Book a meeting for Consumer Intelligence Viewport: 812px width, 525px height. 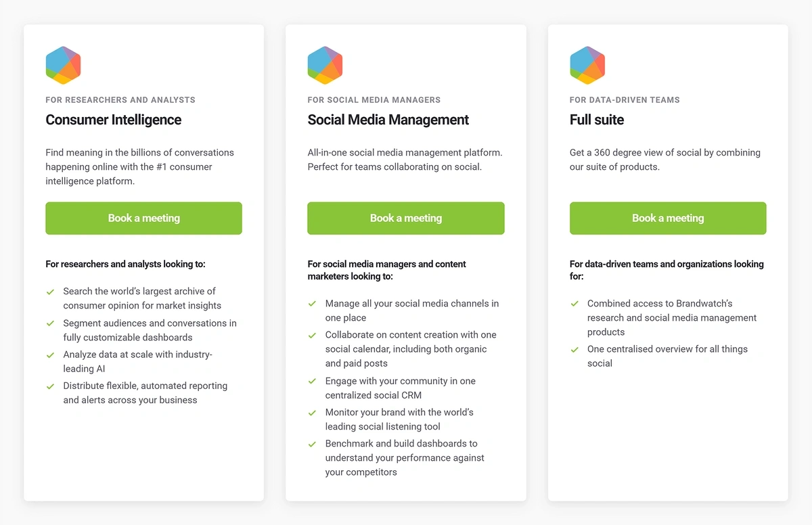pyautogui.click(x=143, y=218)
